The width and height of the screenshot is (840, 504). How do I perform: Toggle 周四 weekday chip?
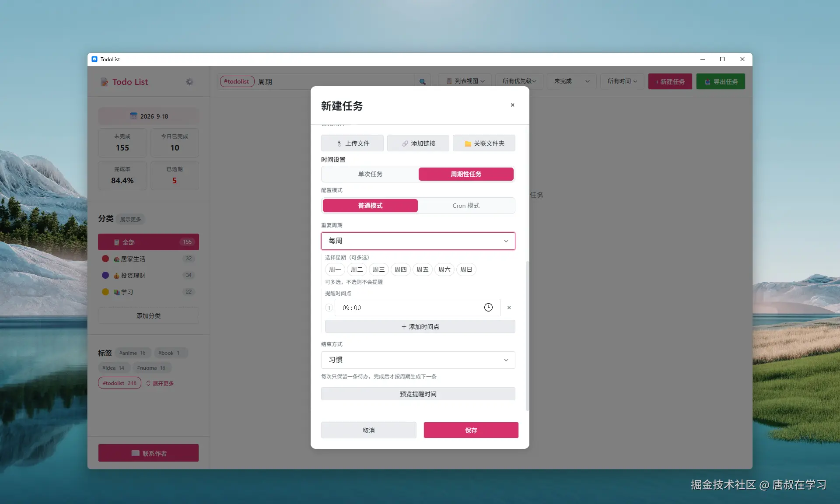click(x=401, y=269)
